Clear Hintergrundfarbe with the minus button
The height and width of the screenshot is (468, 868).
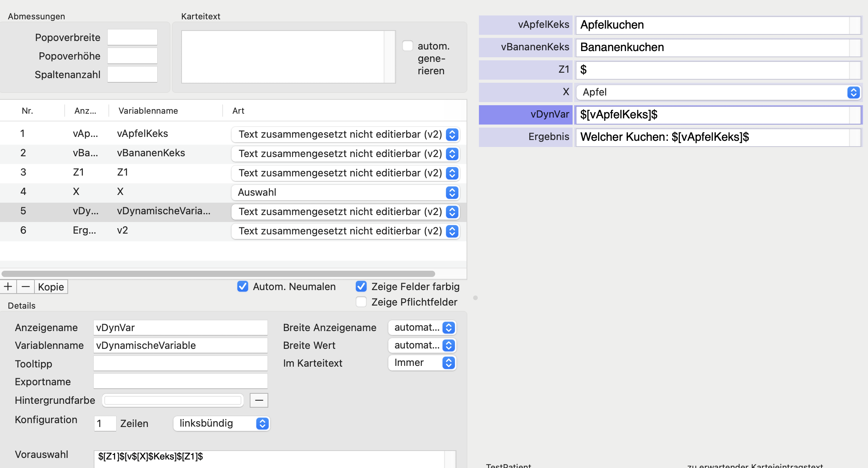point(259,400)
